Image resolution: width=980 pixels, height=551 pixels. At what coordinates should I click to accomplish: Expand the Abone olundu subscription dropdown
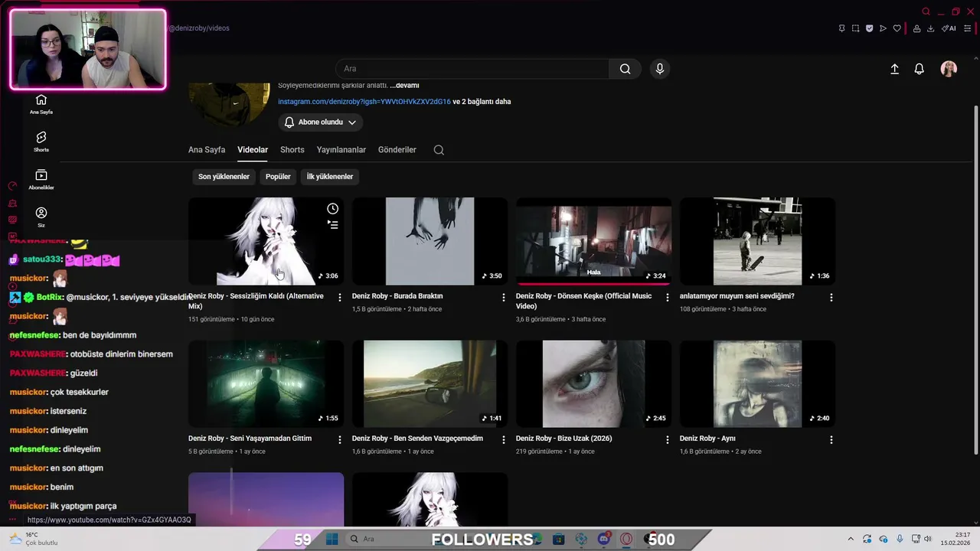pos(321,122)
